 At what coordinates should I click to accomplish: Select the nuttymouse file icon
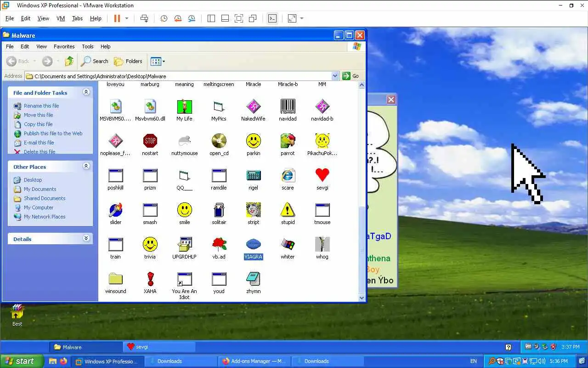184,141
